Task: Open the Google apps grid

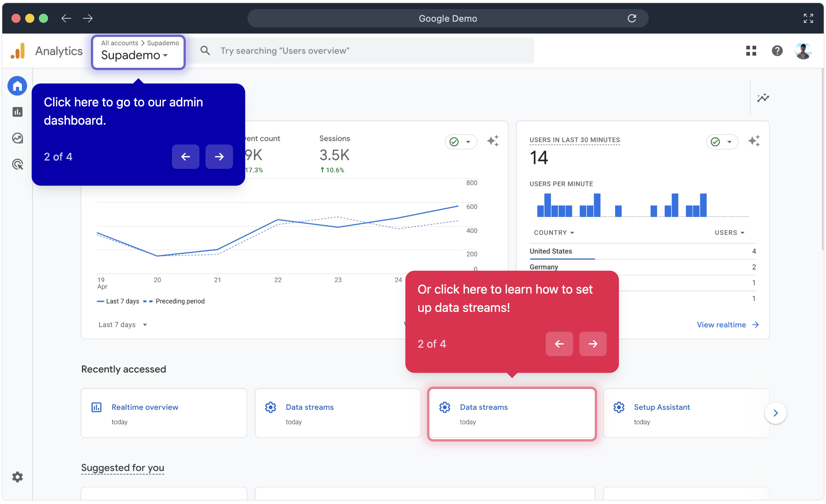Action: click(x=751, y=51)
